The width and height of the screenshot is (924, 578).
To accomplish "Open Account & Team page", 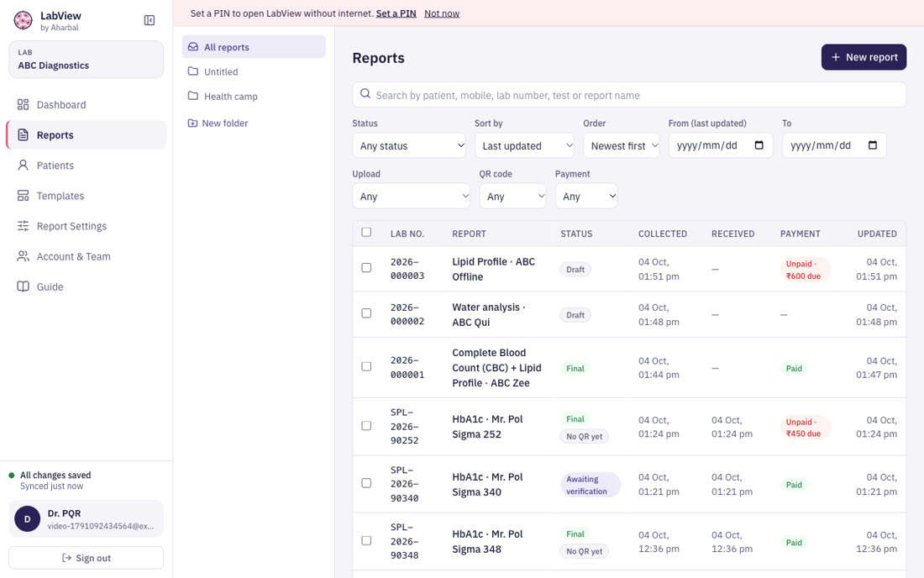I will point(86,256).
